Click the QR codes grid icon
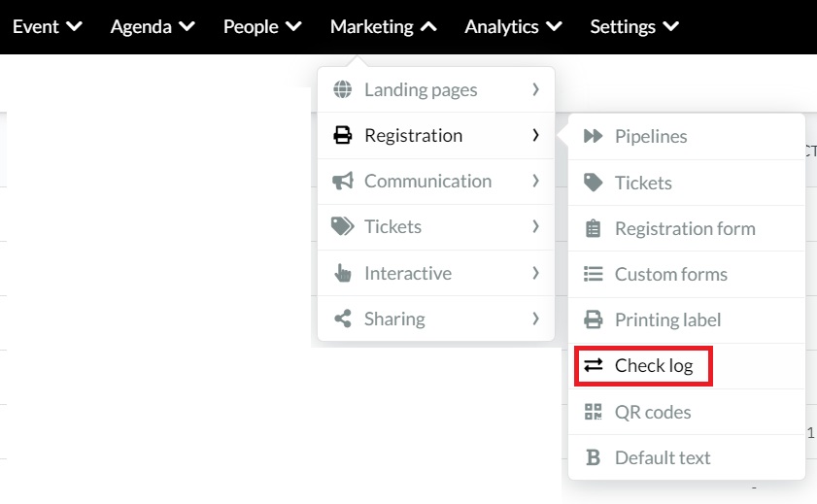 pyautogui.click(x=593, y=412)
